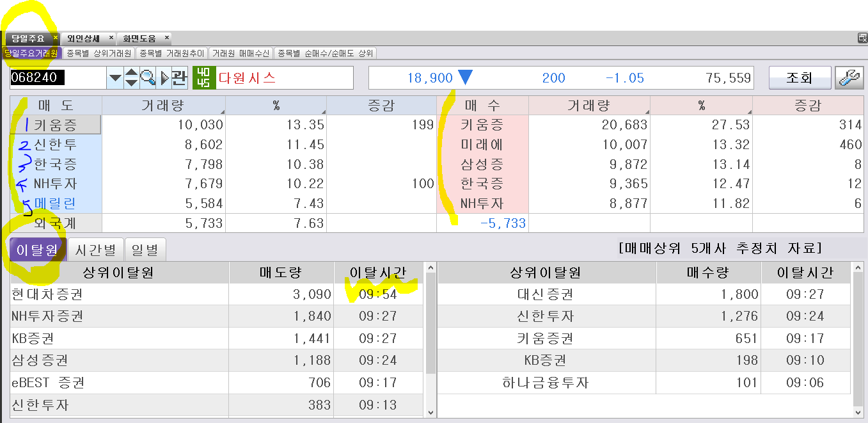868x423 pixels.
Task: Close the 외인상세 tab
Action: [x=111, y=38]
